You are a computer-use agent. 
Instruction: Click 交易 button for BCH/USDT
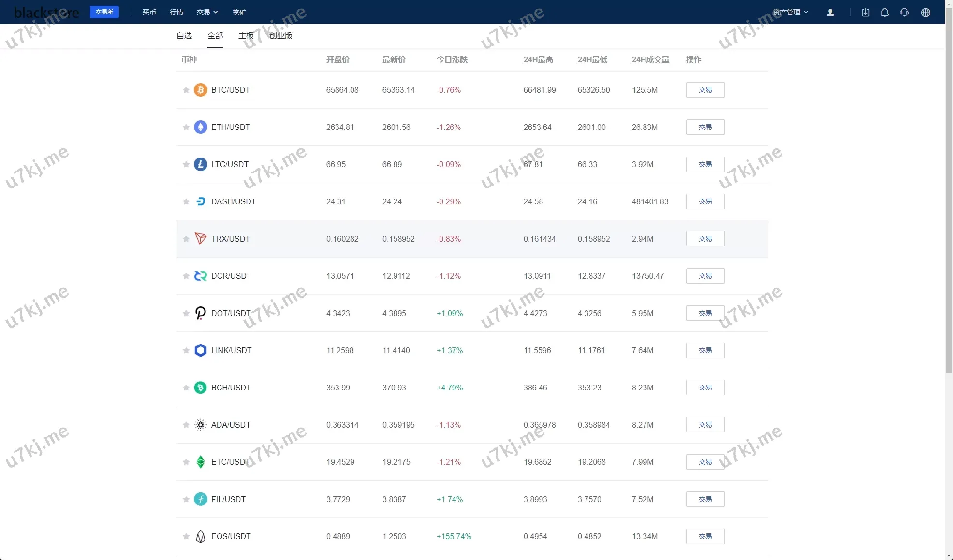[x=704, y=388]
